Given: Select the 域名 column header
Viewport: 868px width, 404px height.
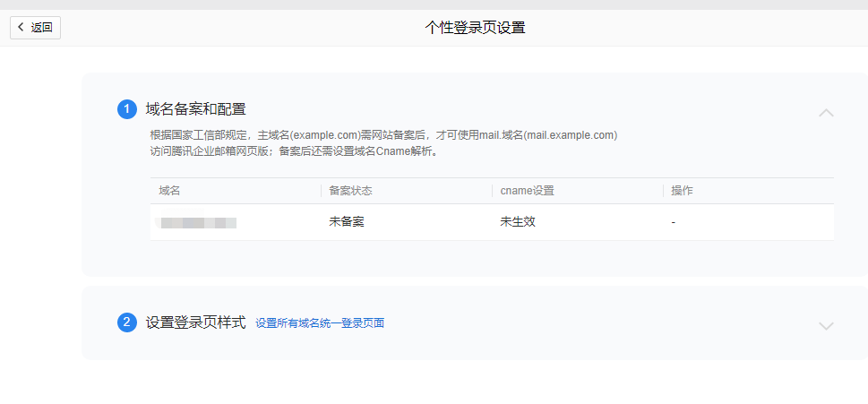Looking at the screenshot, I should click(170, 191).
